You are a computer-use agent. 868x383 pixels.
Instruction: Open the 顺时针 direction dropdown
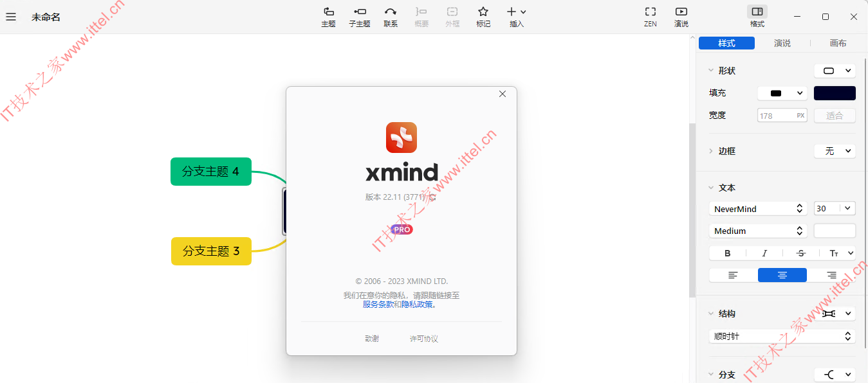tap(782, 336)
